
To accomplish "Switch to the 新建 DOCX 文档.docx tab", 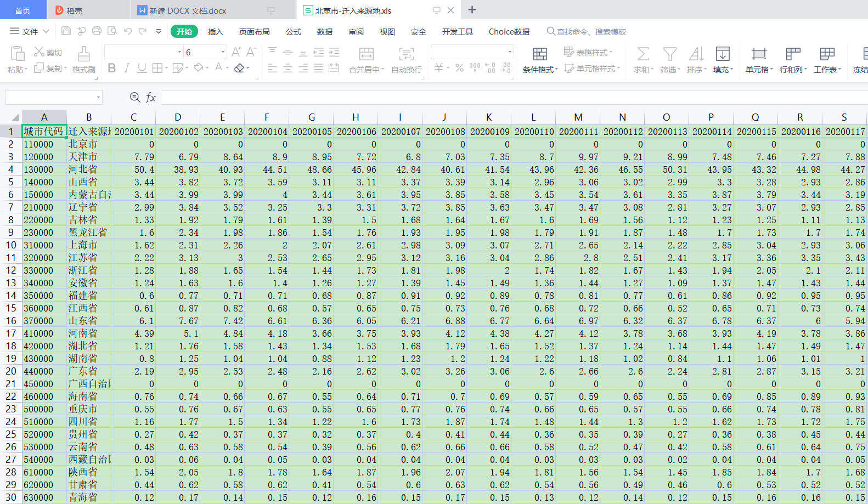I will tap(188, 10).
